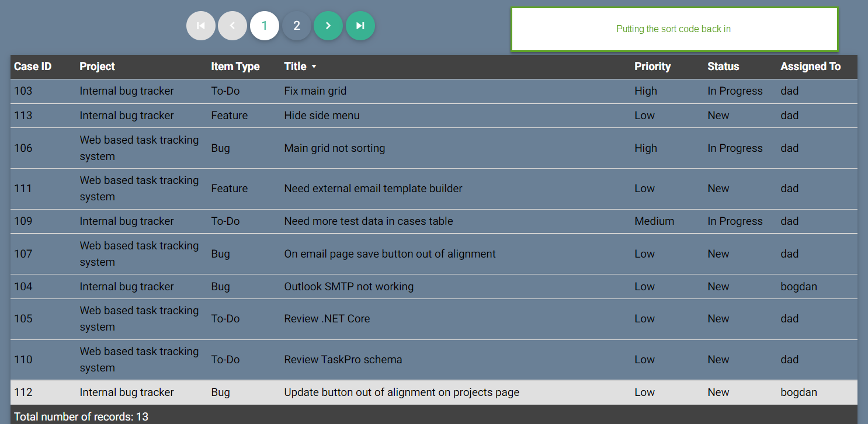
Task: Go to the previous page arrow
Action: [x=232, y=26]
